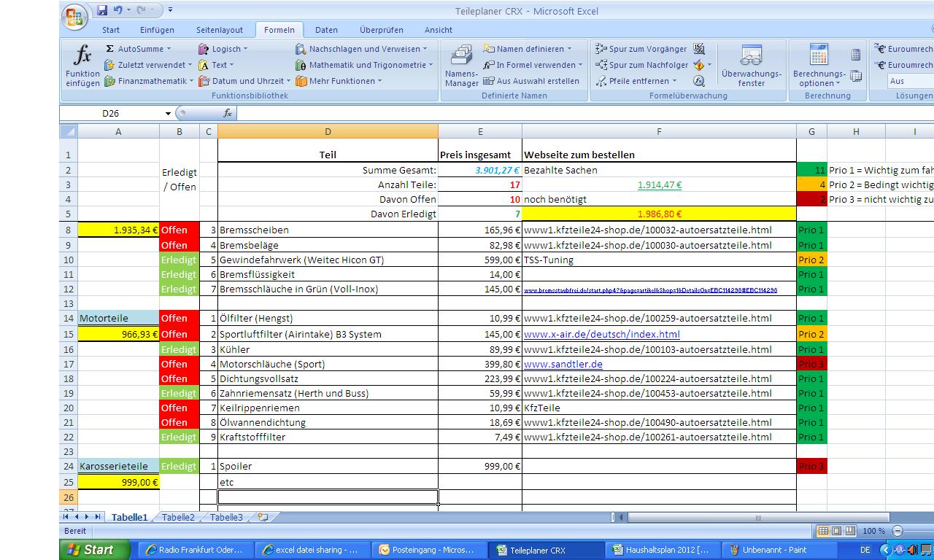The width and height of the screenshot is (934, 560).
Task: Switch to sheet Tabelle2
Action: coord(178,517)
